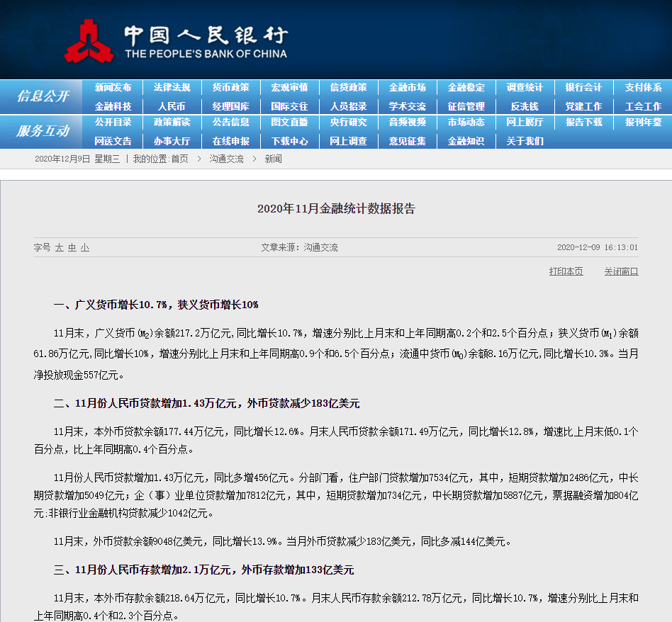
Task: Open 新闻发布 menu item
Action: point(113,87)
